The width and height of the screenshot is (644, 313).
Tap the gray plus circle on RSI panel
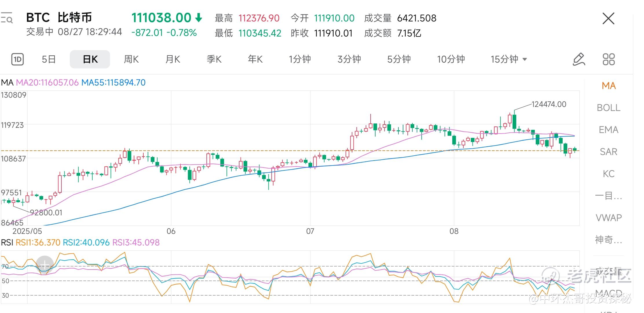[x=45, y=264]
